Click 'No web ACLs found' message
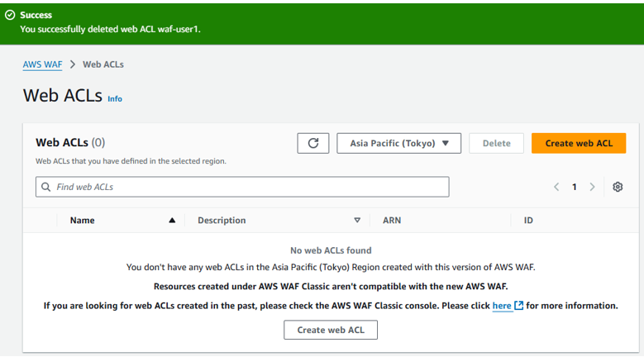 [331, 250]
